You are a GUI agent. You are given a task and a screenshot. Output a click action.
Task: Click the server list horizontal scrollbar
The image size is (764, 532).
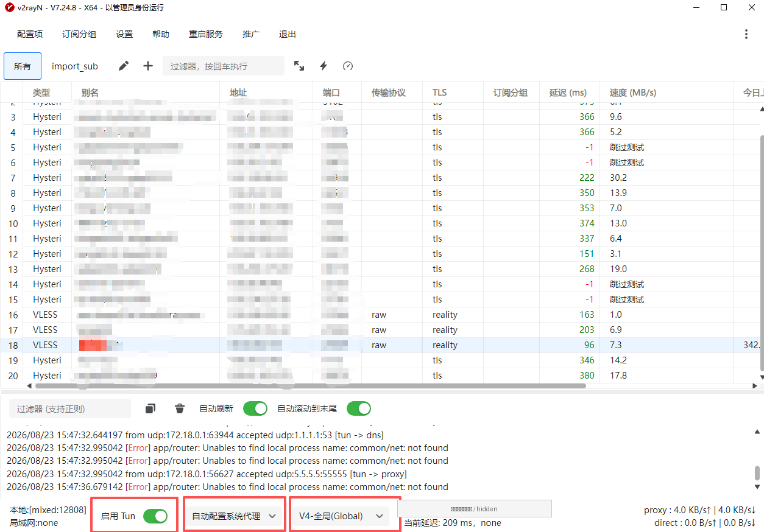pyautogui.click(x=309, y=385)
